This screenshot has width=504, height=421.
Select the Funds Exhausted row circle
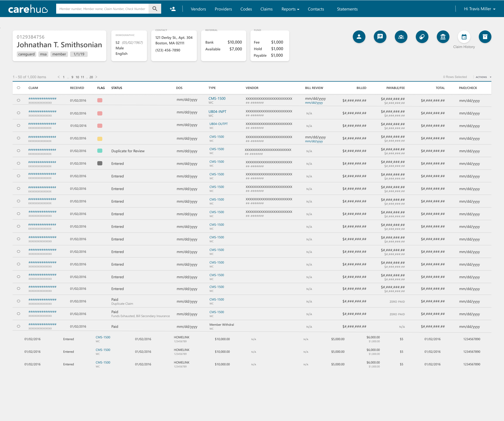point(18,314)
